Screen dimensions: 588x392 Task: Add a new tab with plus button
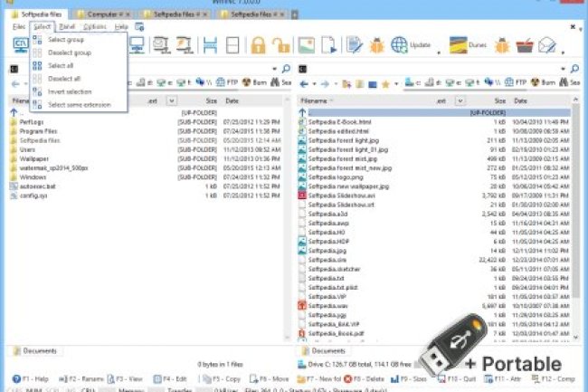coord(295,14)
